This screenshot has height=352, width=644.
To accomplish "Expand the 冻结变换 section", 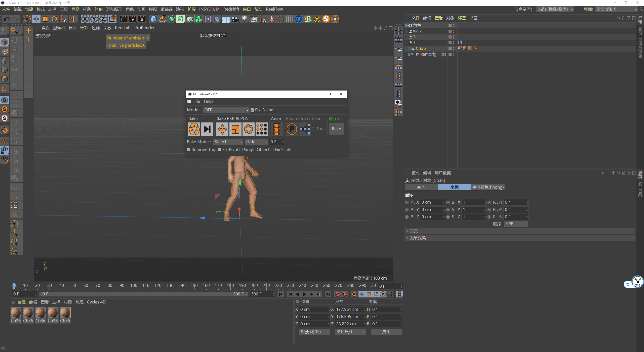I will (x=417, y=238).
